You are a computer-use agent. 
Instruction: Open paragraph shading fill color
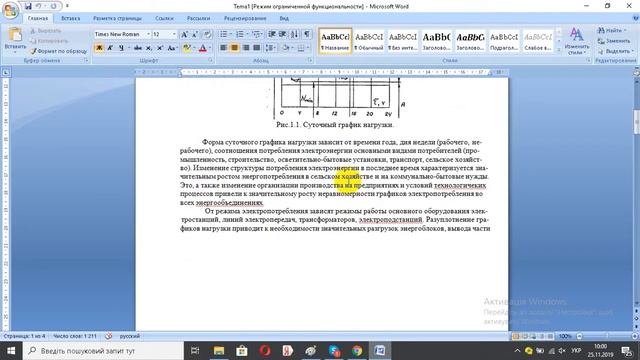tap(285, 48)
